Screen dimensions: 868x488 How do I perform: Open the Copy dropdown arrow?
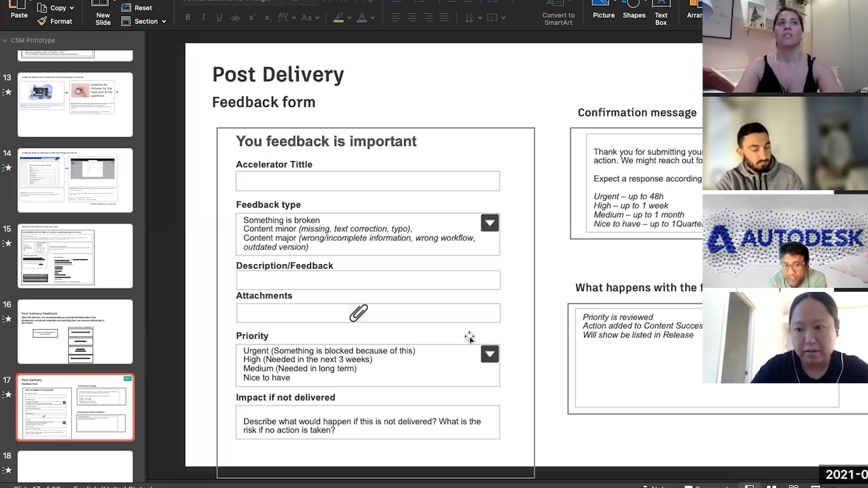tap(72, 8)
